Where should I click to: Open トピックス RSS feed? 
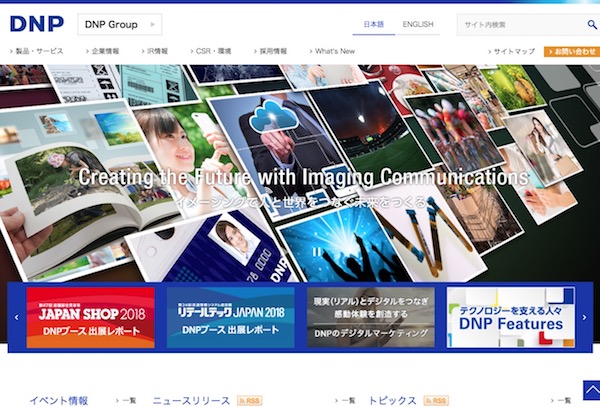coord(436,400)
